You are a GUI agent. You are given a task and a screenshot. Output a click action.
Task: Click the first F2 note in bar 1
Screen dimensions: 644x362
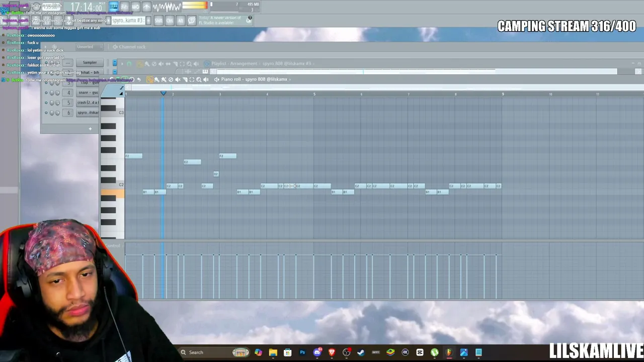[134, 156]
